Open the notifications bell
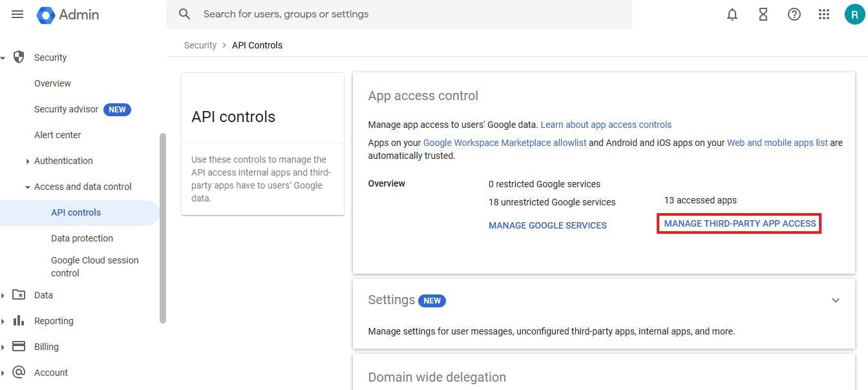 [732, 14]
